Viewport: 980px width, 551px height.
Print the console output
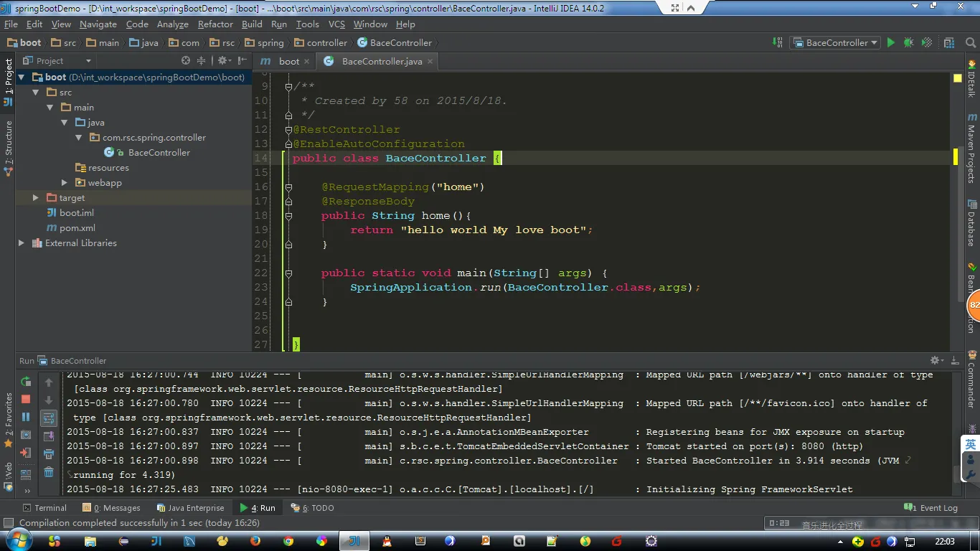pos(49,453)
